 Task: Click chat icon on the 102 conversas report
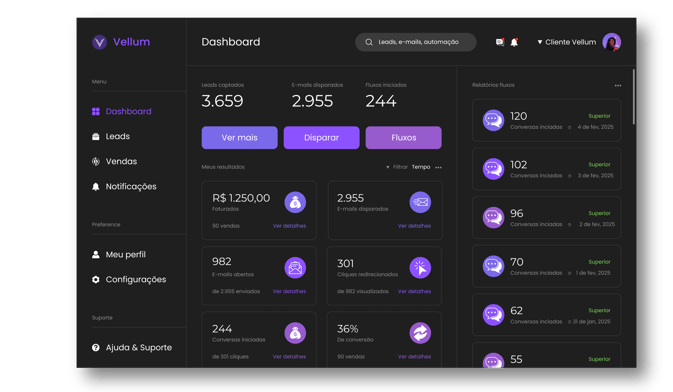point(493,169)
